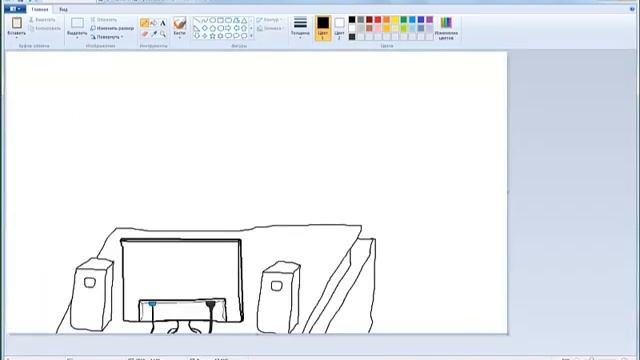Select the Eraser tool

(144, 34)
